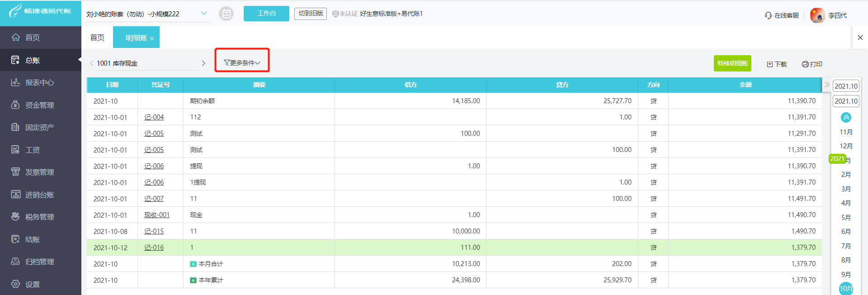Click the 切到旧版 button

click(311, 14)
